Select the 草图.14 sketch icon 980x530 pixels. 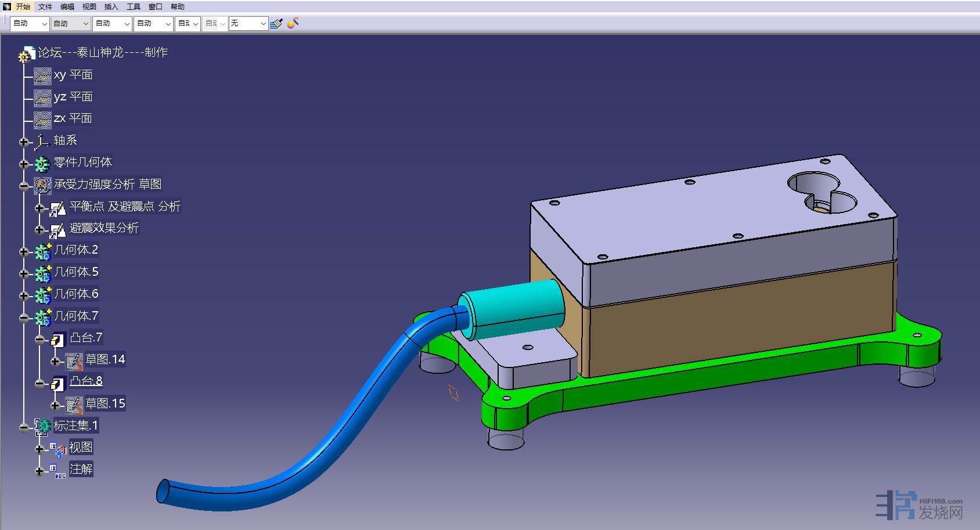point(74,361)
